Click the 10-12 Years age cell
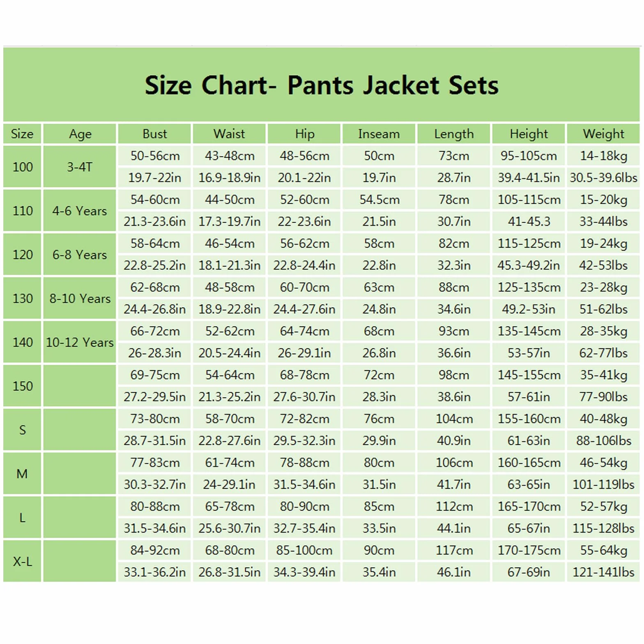The image size is (644, 644). pyautogui.click(x=80, y=342)
